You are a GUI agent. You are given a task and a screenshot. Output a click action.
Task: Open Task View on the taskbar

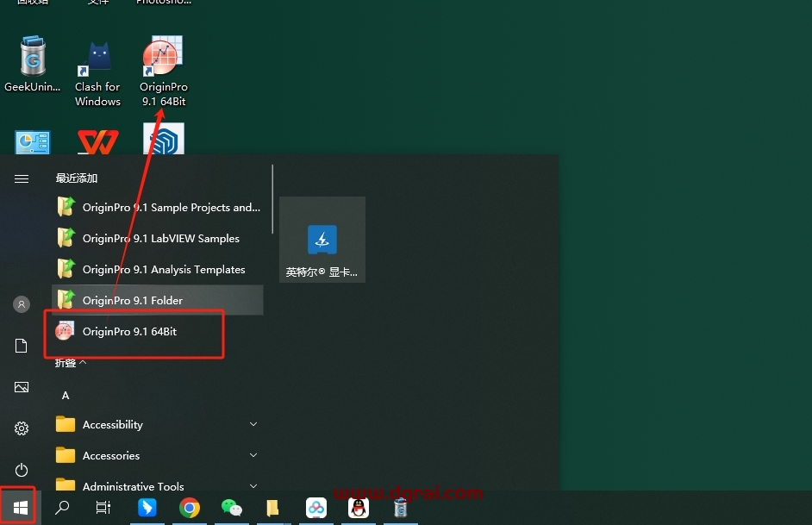pyautogui.click(x=103, y=508)
